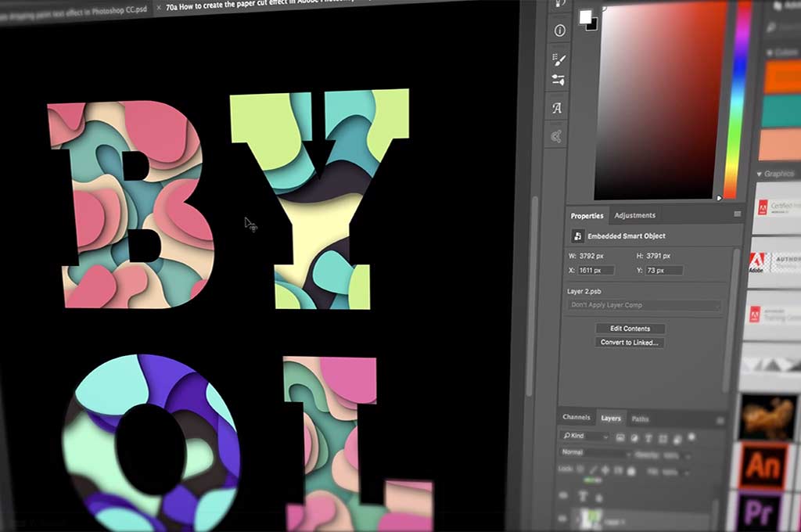Filter layers by adjustment layers icon
This screenshot has height=532, width=801.
point(634,438)
